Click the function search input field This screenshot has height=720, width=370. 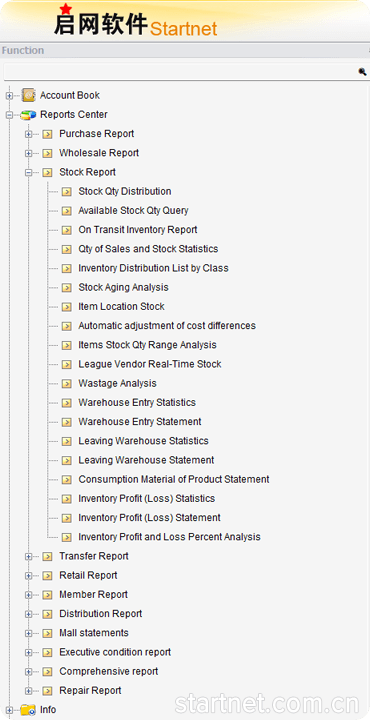[180, 72]
